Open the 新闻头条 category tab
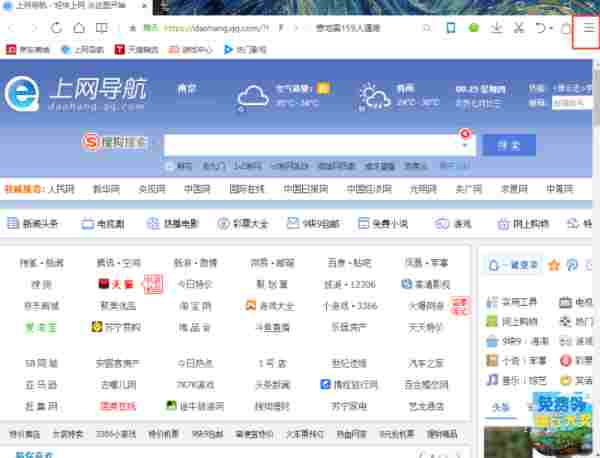The width and height of the screenshot is (600, 458). point(33,223)
